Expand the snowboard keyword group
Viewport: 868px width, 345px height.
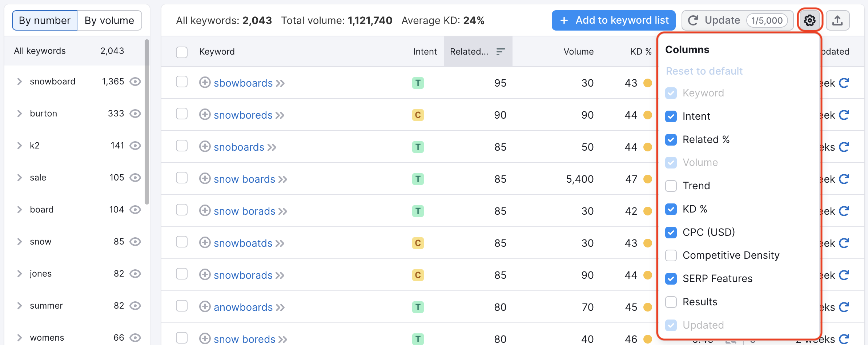coord(20,82)
